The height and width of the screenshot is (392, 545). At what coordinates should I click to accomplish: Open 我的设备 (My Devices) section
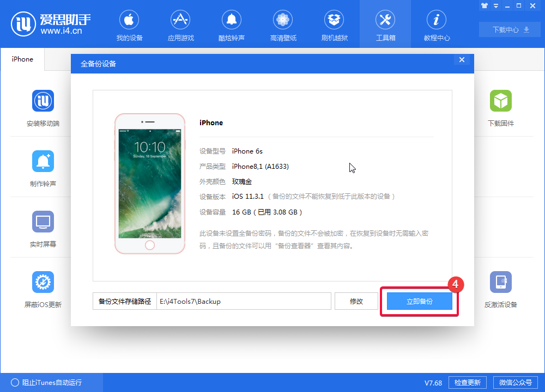coord(129,24)
